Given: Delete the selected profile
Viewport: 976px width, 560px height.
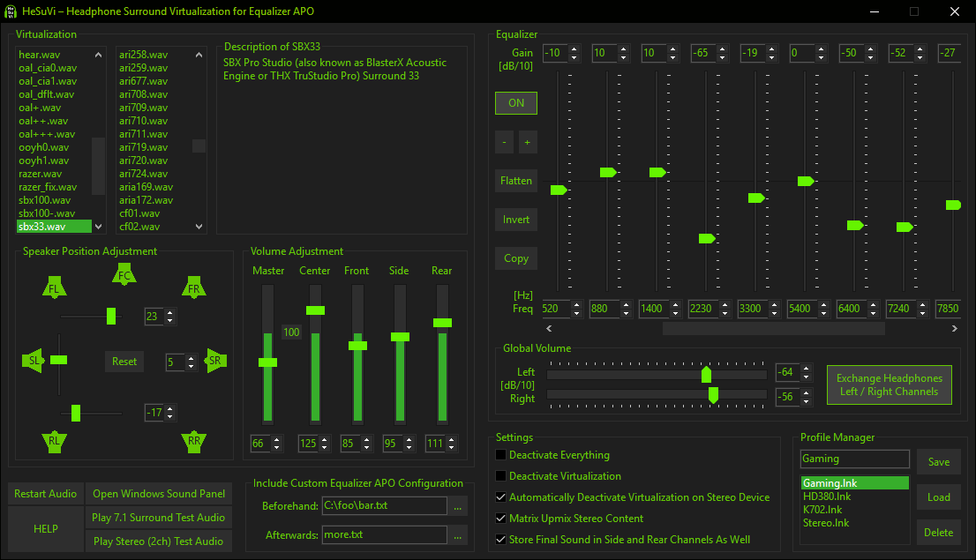Looking at the screenshot, I should point(939,533).
